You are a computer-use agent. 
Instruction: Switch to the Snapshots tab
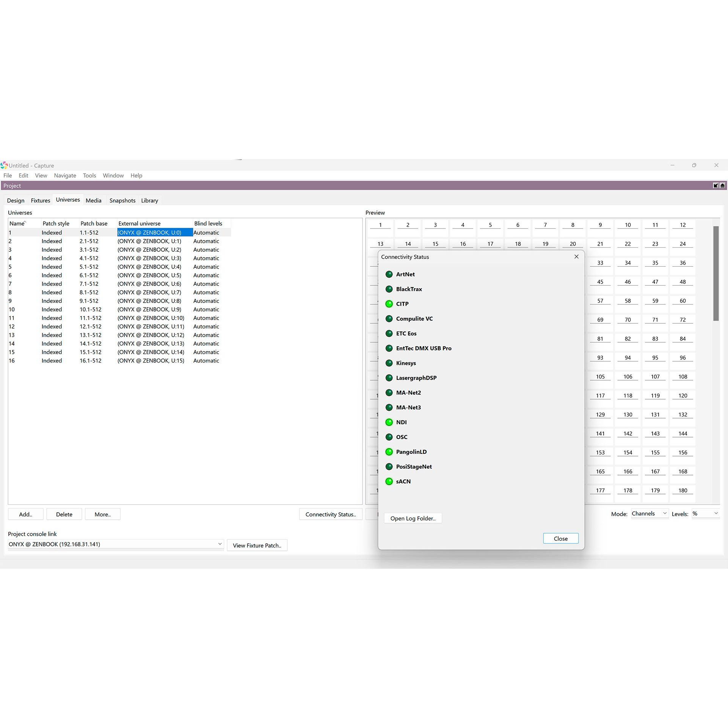click(122, 201)
